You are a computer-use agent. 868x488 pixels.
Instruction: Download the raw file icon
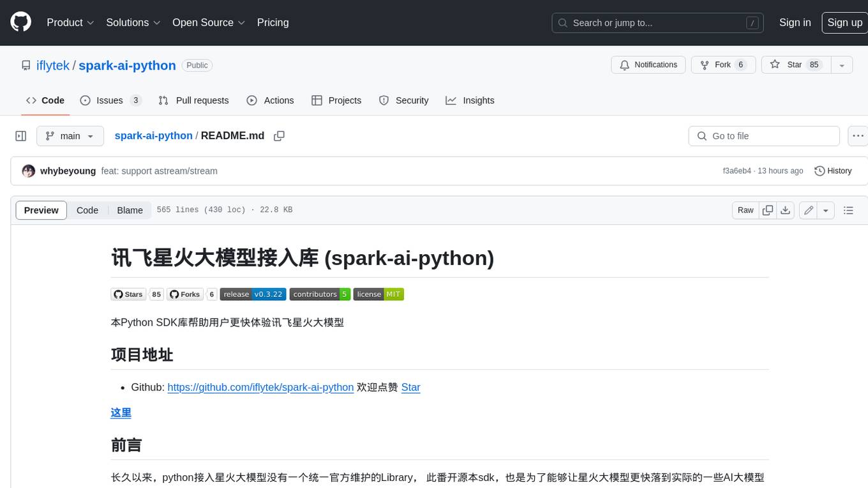coord(786,210)
